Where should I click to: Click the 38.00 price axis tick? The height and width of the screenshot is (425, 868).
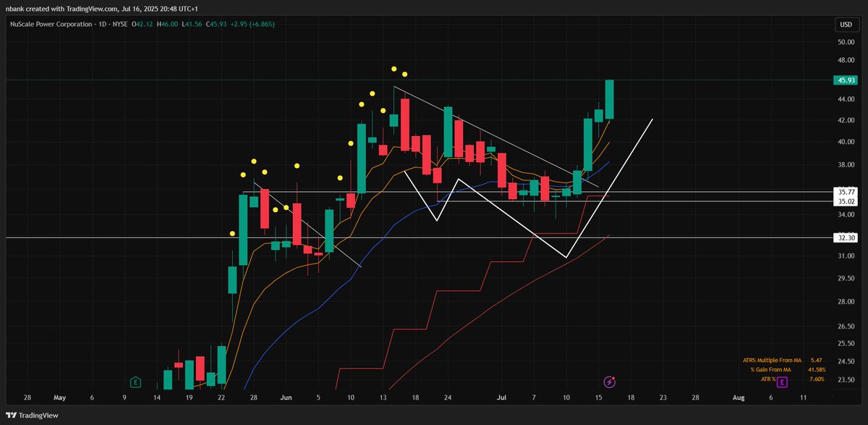[x=846, y=164]
